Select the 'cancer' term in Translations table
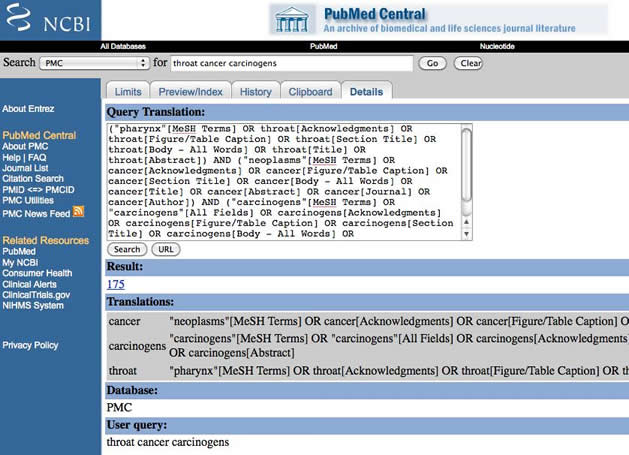Image resolution: width=629 pixels, height=455 pixels. point(124,321)
